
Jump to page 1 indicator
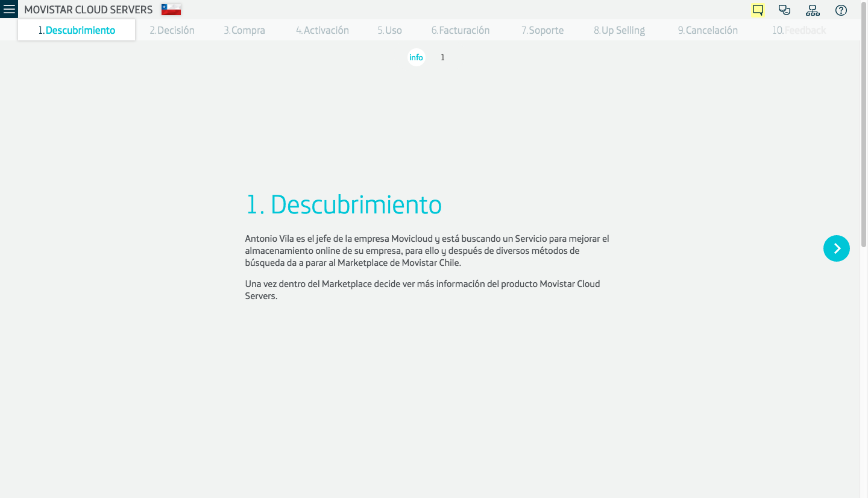pyautogui.click(x=442, y=57)
